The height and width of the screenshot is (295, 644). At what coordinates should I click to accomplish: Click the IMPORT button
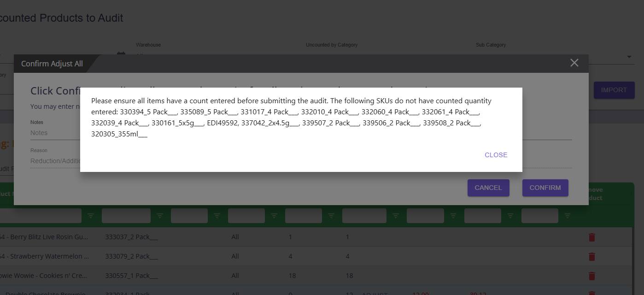point(614,90)
